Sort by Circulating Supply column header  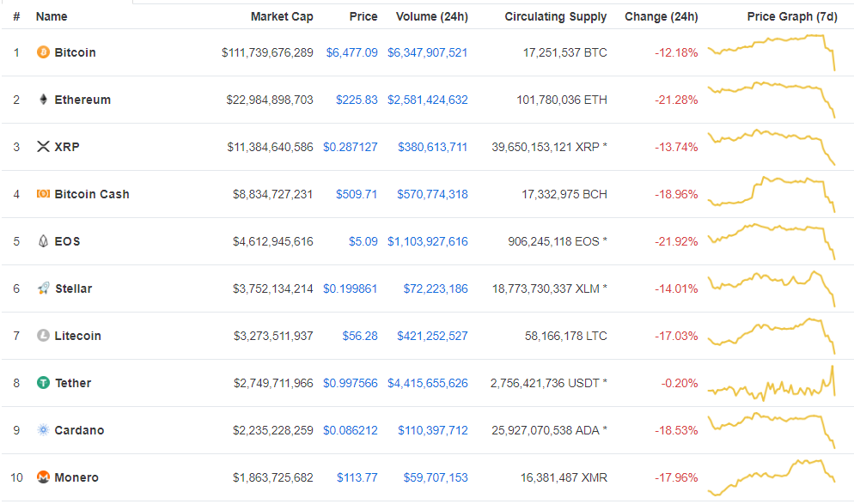556,17
